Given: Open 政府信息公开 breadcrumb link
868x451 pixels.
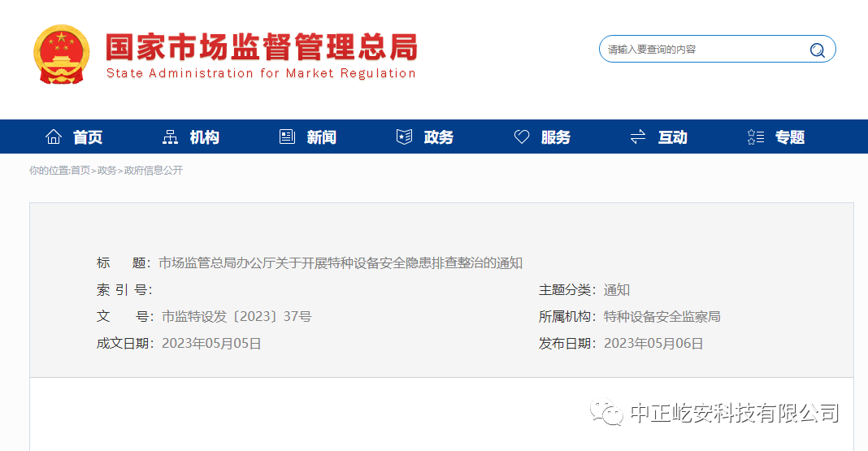Looking at the screenshot, I should coord(154,171).
